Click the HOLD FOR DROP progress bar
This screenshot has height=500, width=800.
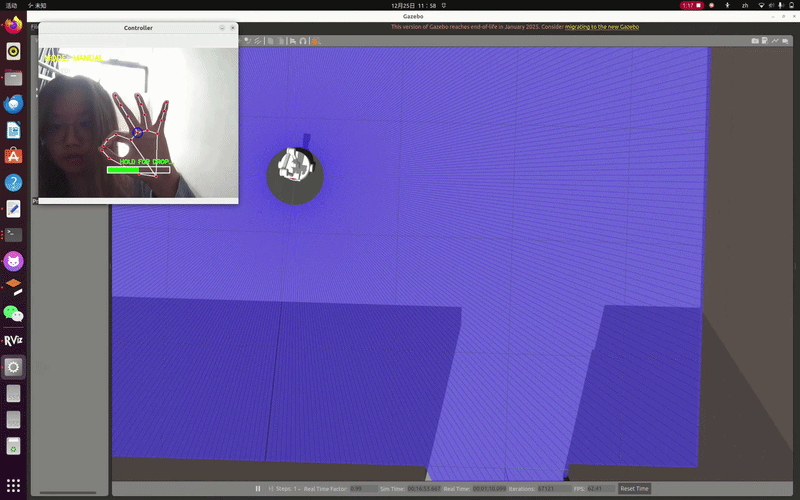click(138, 170)
